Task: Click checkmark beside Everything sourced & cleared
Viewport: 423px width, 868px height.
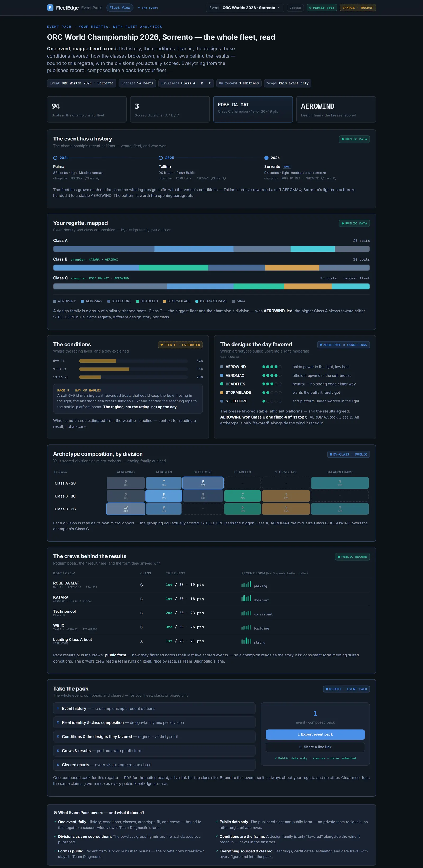Action: coord(217,851)
